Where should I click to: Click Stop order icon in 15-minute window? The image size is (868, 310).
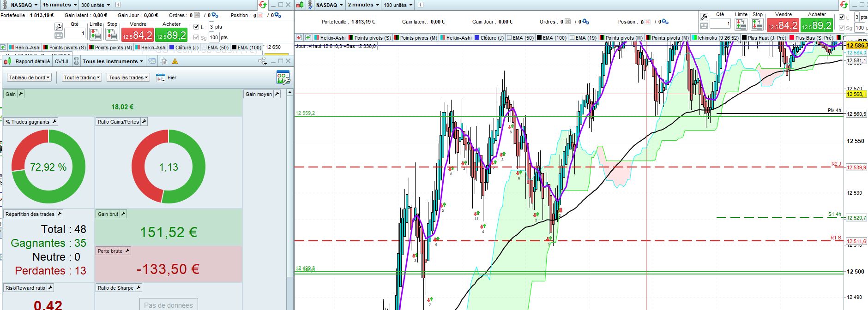tap(112, 34)
